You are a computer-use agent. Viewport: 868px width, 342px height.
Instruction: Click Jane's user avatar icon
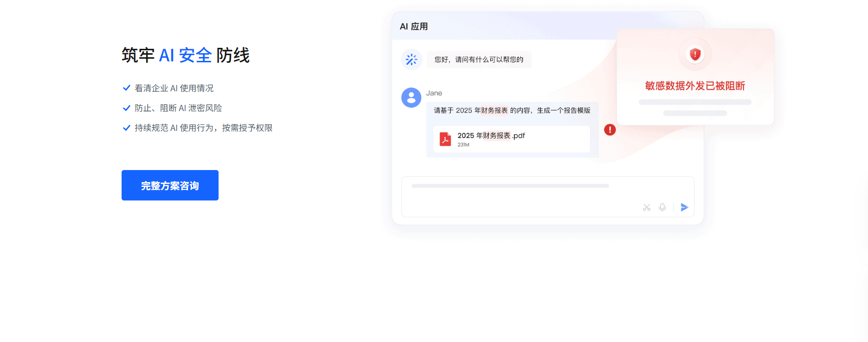coord(411,98)
